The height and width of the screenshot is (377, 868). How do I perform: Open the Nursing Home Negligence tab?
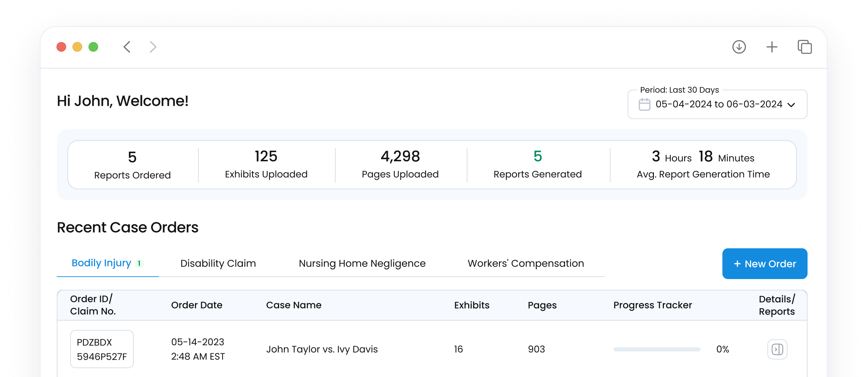[362, 263]
